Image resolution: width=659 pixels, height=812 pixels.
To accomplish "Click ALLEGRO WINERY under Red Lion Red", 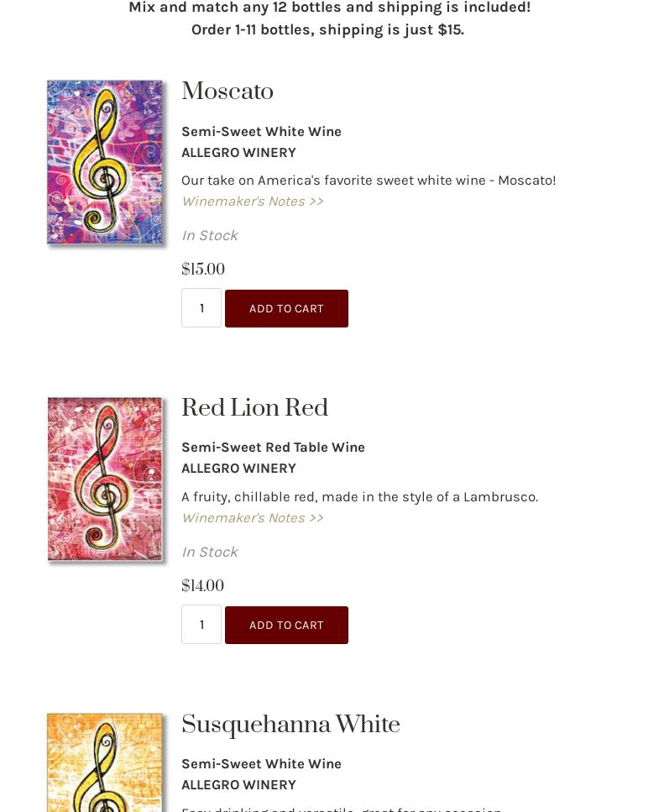I will (238, 468).
